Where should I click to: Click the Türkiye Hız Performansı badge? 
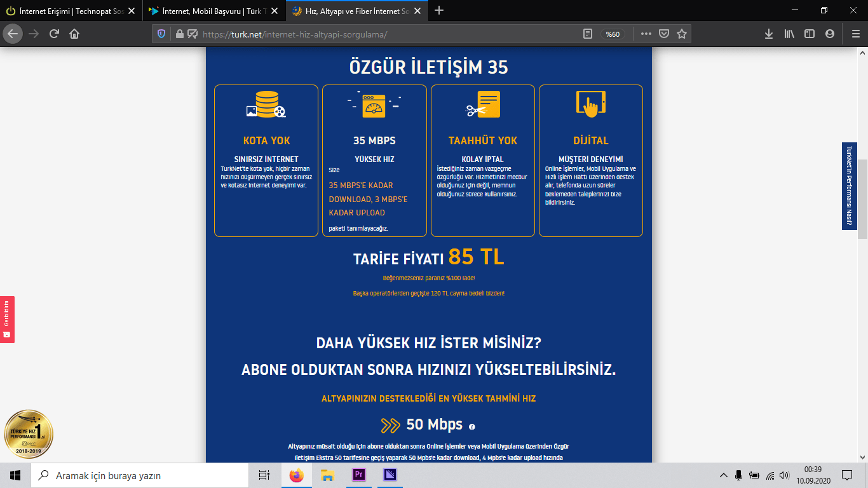point(29,434)
